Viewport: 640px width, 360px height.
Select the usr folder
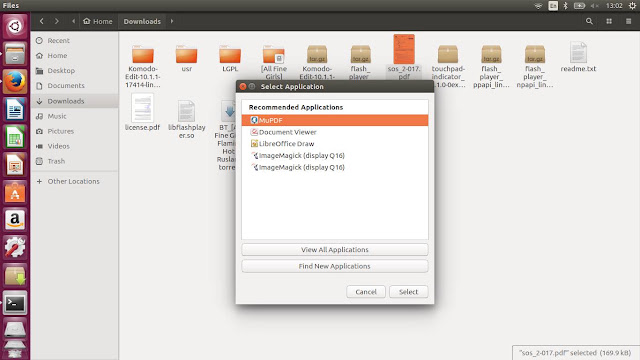click(187, 59)
